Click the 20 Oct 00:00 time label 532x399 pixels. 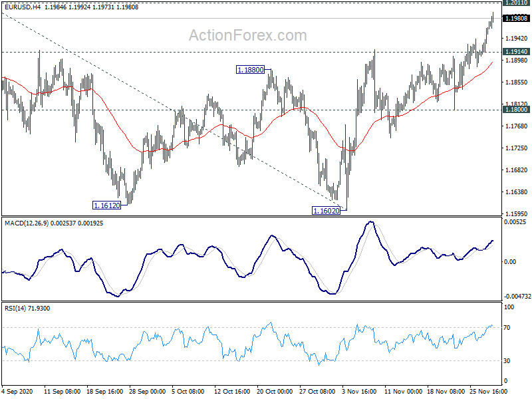coord(275,391)
